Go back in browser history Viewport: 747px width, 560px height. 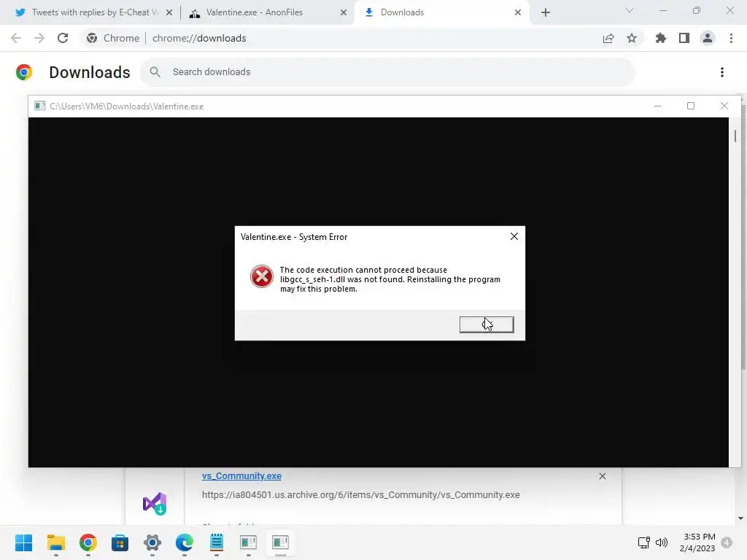click(x=16, y=38)
